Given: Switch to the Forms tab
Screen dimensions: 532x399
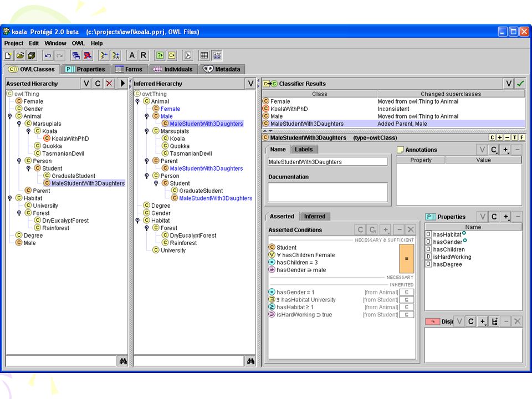Looking at the screenshot, I should tap(129, 69).
